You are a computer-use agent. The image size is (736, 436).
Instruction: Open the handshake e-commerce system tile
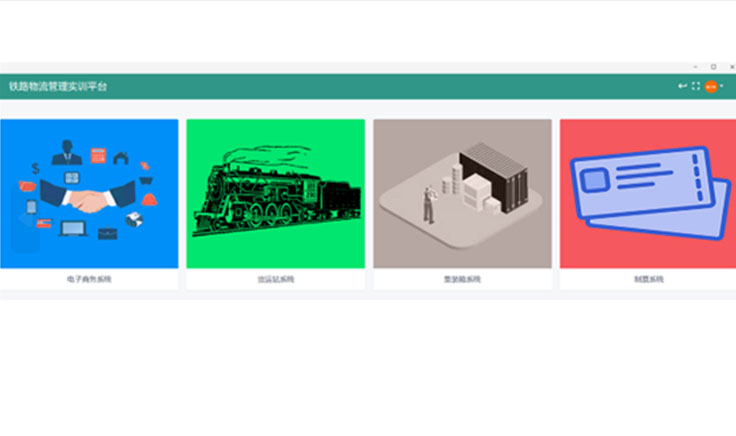coord(89,194)
